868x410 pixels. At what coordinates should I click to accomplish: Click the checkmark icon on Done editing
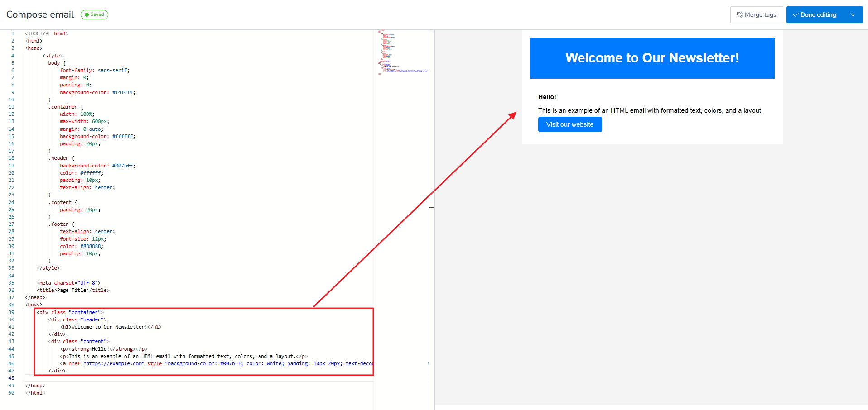point(796,15)
